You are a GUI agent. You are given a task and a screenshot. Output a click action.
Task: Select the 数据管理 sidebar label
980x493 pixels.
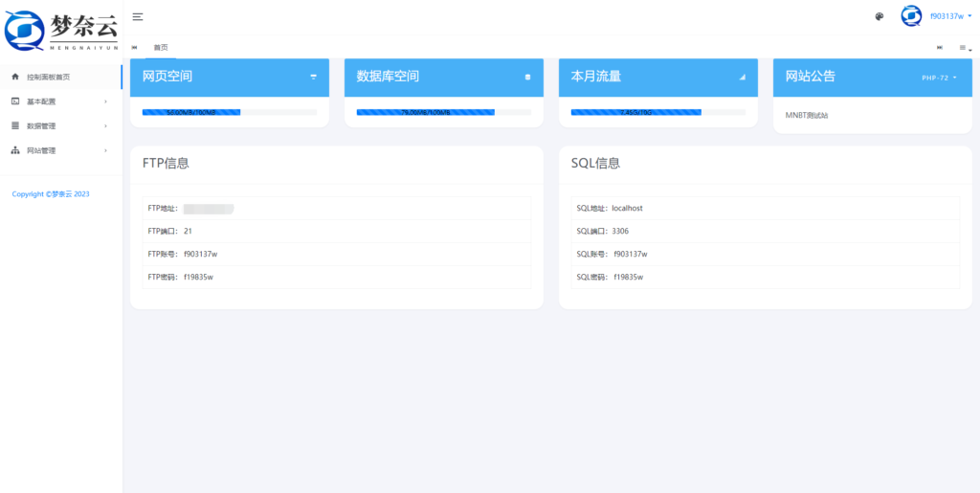[x=41, y=126]
